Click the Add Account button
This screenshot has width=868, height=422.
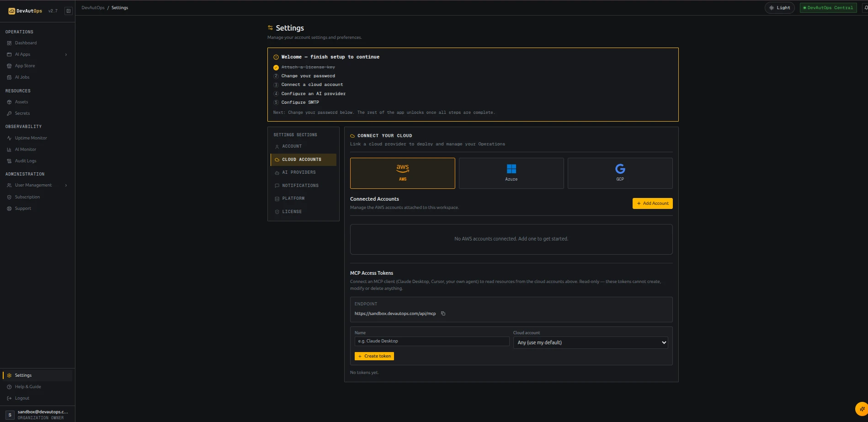653,203
